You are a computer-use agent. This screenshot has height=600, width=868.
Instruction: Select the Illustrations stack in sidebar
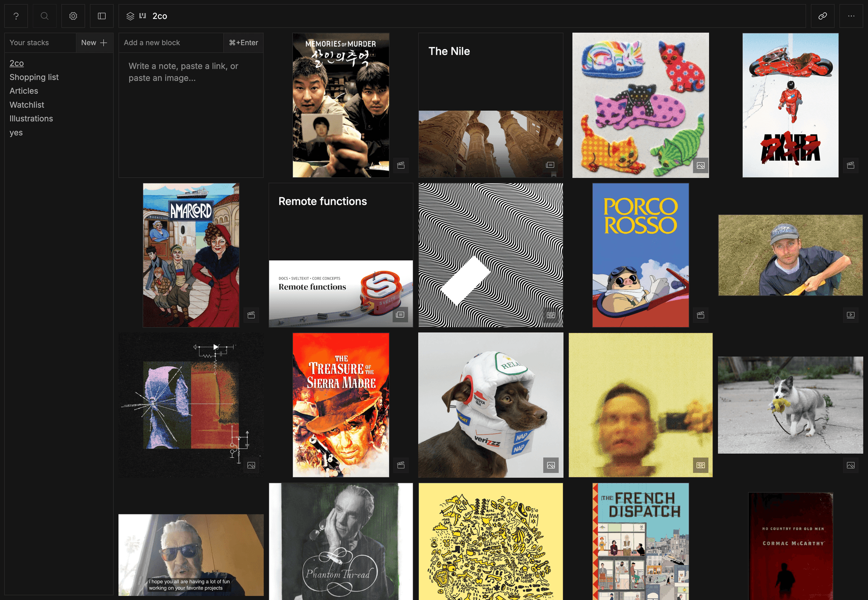(31, 118)
